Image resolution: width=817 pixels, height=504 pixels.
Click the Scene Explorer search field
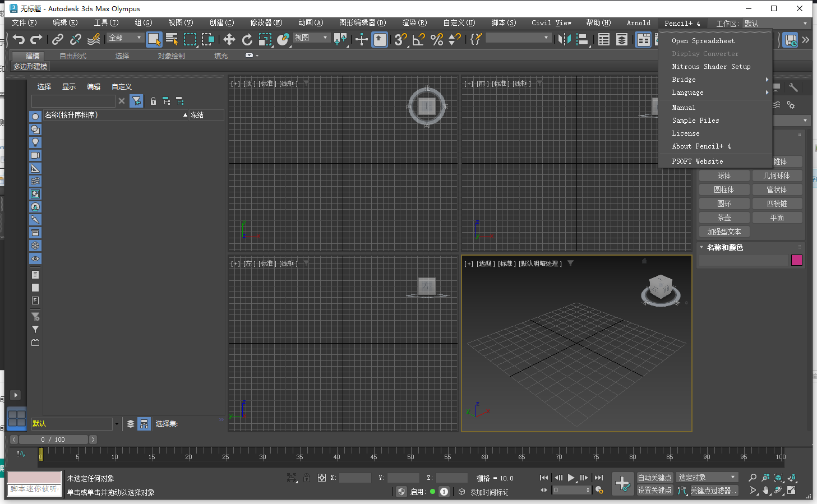73,101
